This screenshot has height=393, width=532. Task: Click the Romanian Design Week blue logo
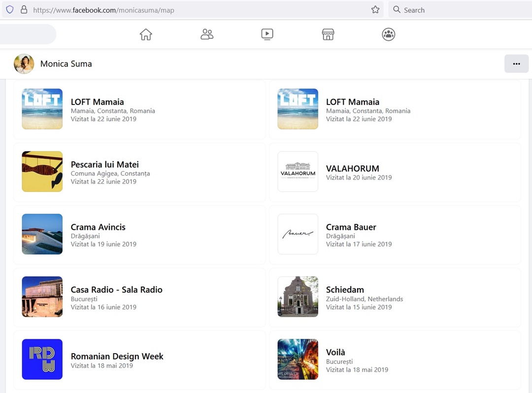coord(42,359)
